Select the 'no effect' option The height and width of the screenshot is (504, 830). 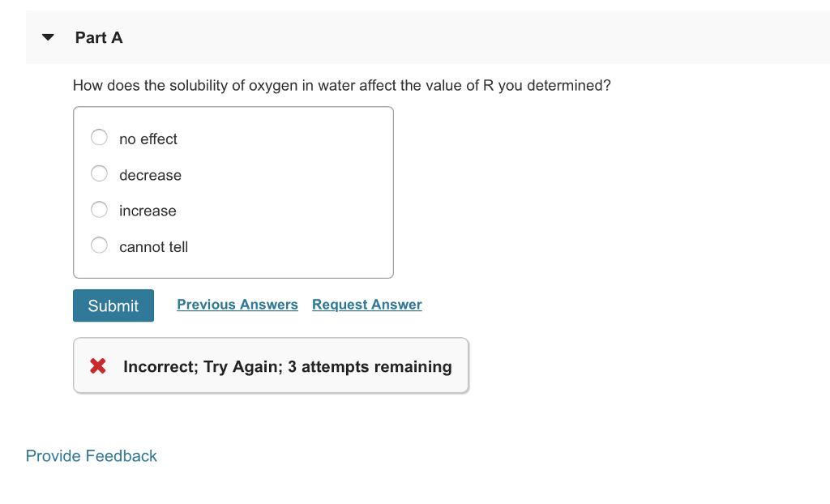pyautogui.click(x=99, y=137)
